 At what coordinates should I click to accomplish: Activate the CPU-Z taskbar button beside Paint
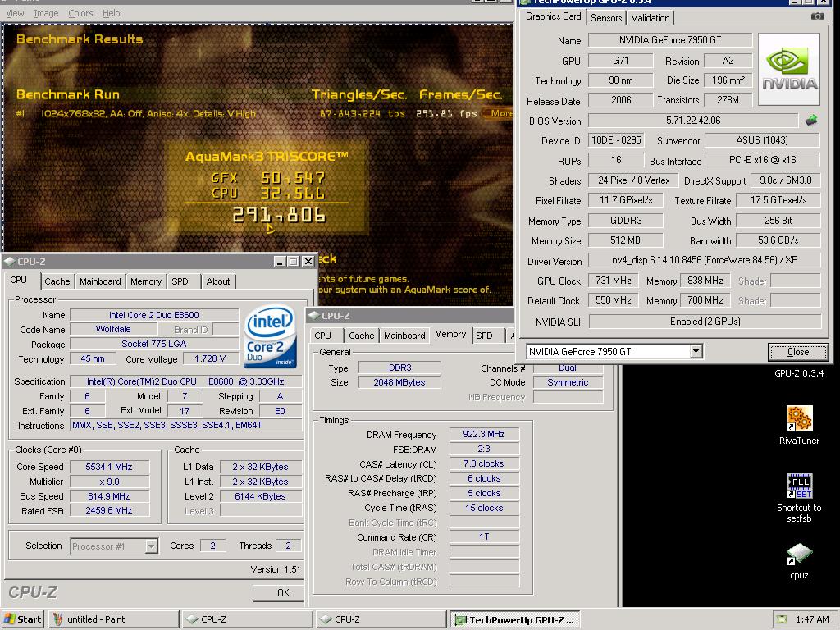click(247, 619)
